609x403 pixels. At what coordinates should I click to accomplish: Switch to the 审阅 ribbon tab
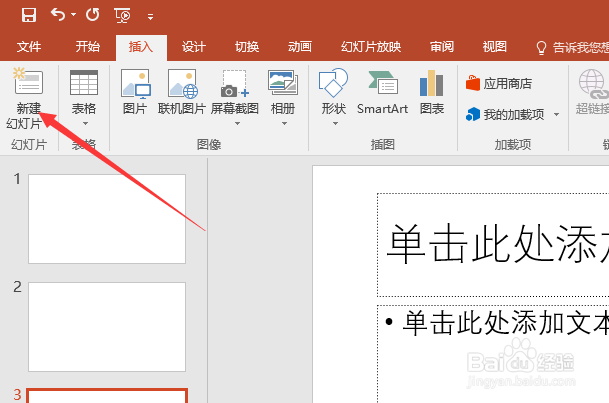pyautogui.click(x=442, y=47)
